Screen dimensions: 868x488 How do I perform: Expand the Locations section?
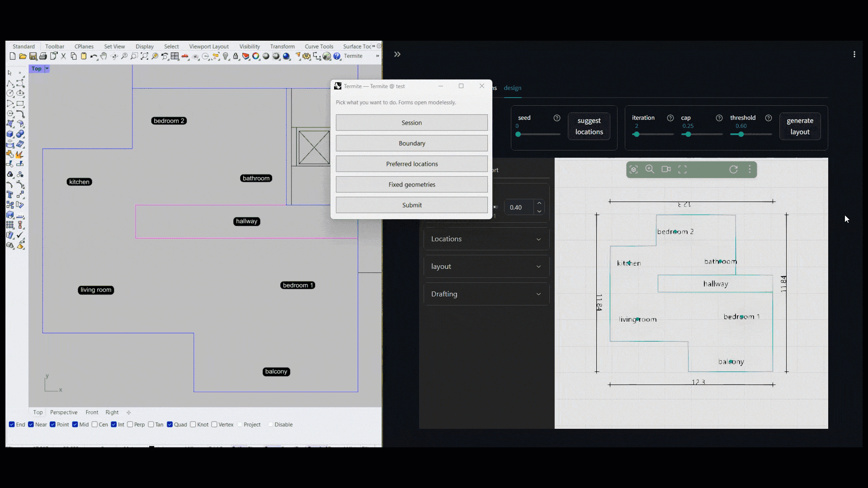(486, 239)
